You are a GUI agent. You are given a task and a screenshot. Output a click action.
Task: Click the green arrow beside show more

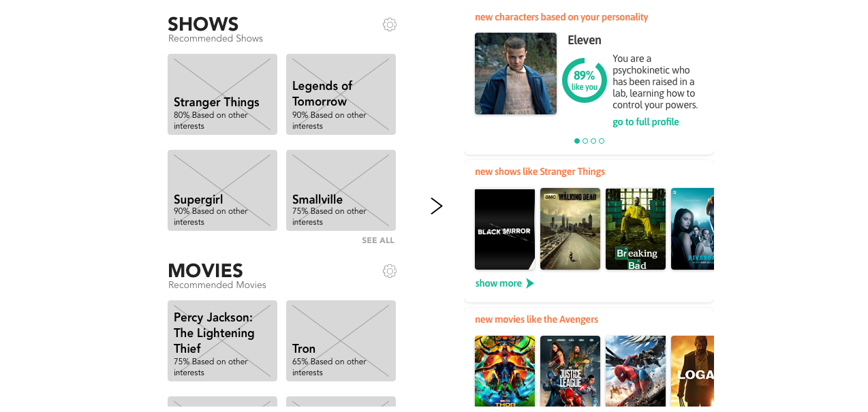tap(529, 283)
